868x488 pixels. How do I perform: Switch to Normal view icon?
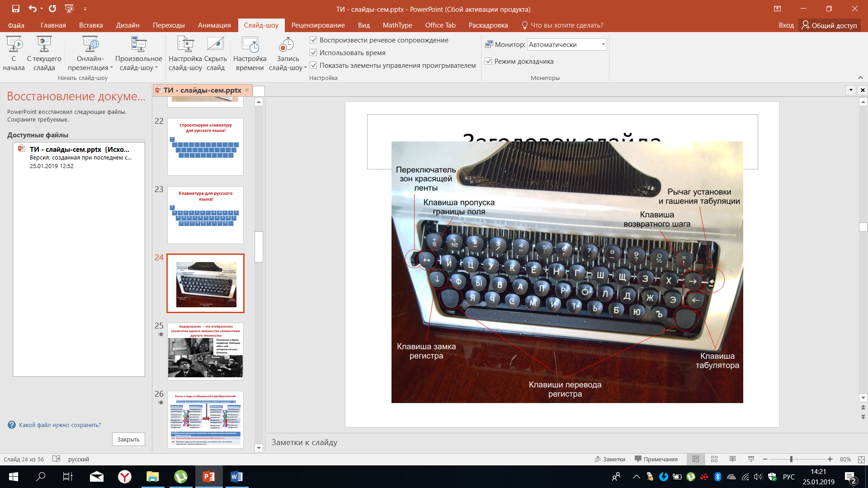[696, 459]
